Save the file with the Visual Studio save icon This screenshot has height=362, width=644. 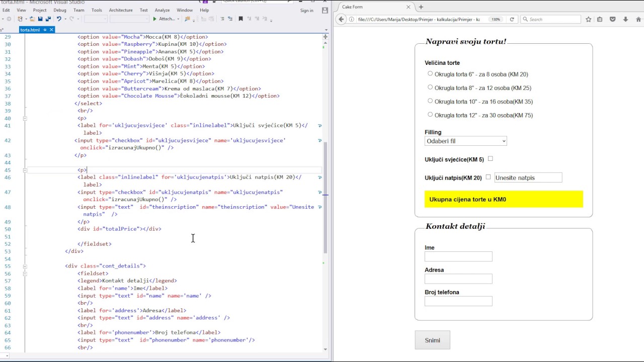[x=40, y=19]
